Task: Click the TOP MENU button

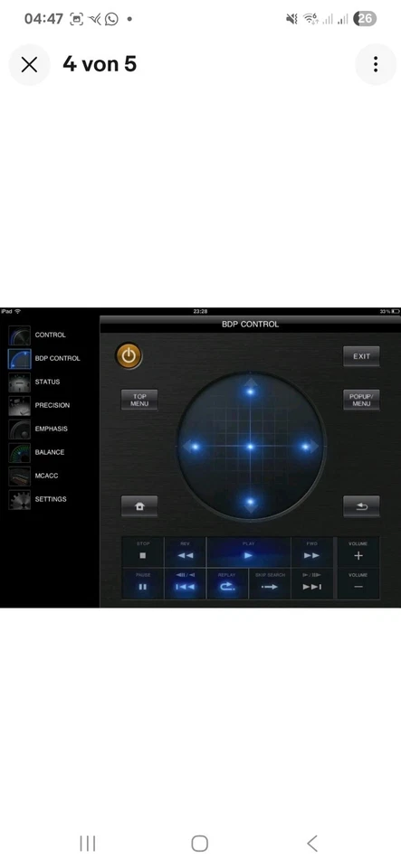Action: [139, 400]
